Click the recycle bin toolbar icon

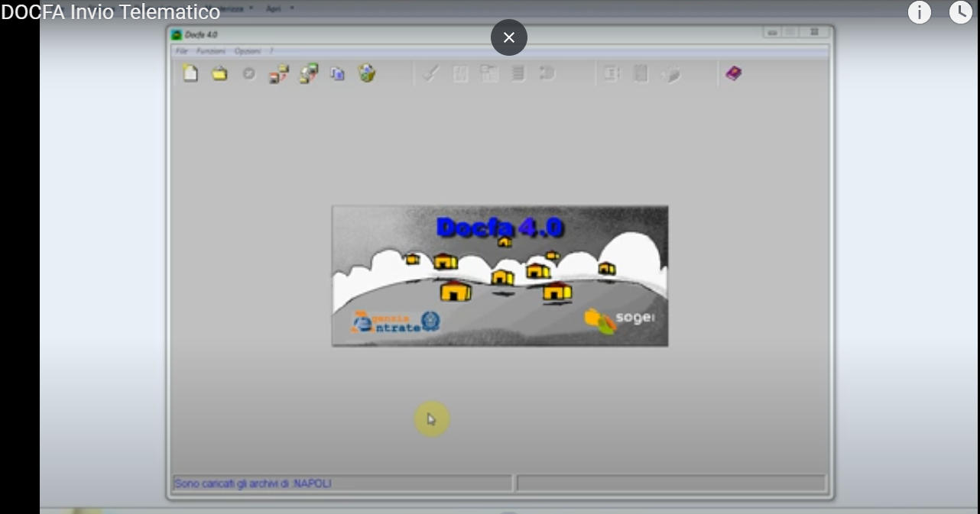pyautogui.click(x=367, y=73)
